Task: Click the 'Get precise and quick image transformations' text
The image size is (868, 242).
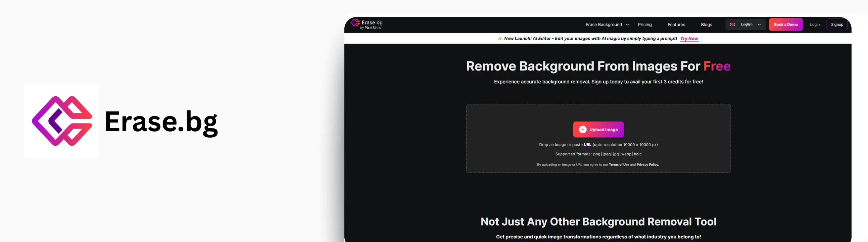Action: pos(598,237)
